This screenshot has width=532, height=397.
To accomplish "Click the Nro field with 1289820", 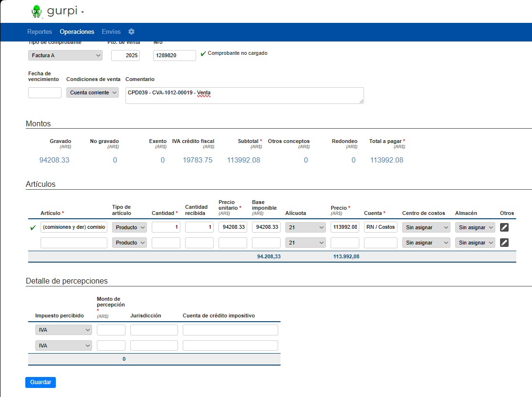I will tap(175, 55).
